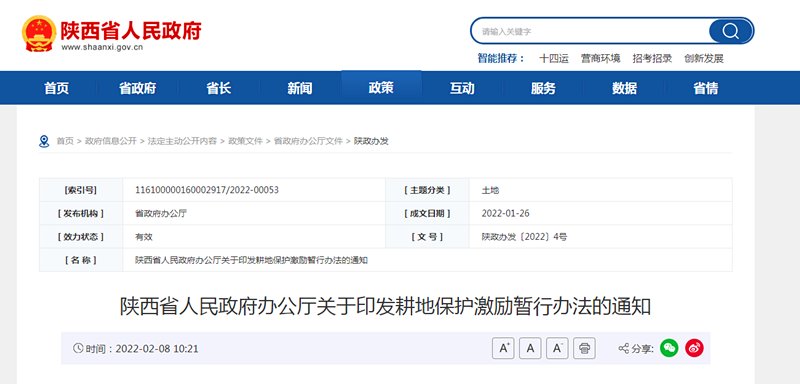Open the 省长 navigation tab

(x=219, y=88)
